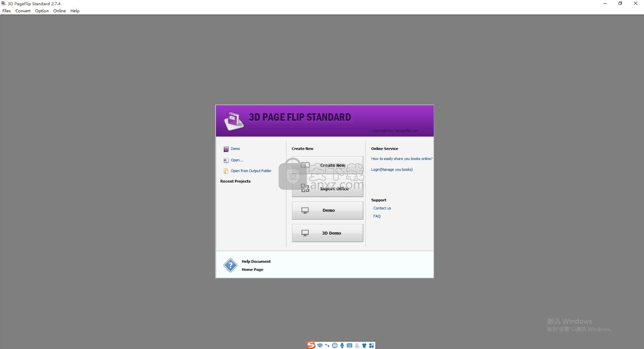Open the skin (shirt) icon
644x349 pixels.
[364, 345]
